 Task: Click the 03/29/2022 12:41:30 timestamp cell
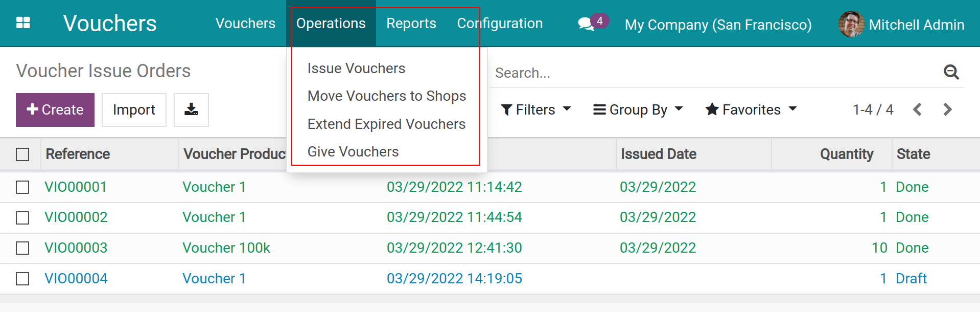tap(454, 248)
